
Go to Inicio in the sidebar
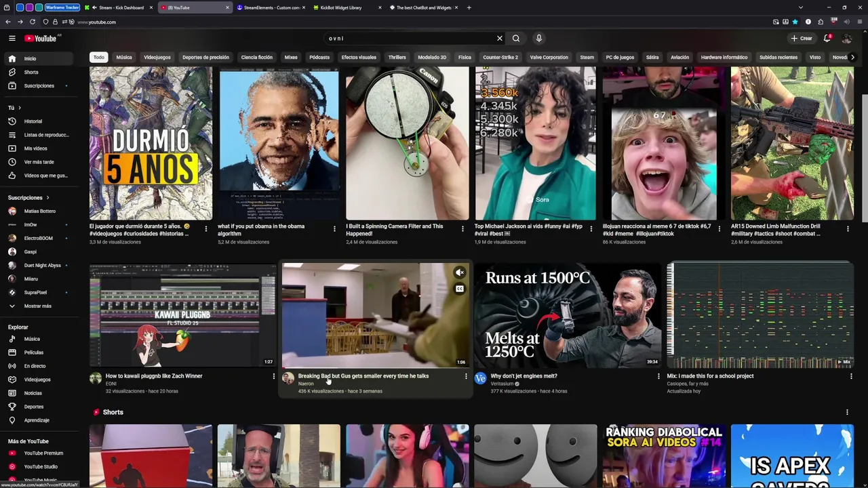coord(38,58)
